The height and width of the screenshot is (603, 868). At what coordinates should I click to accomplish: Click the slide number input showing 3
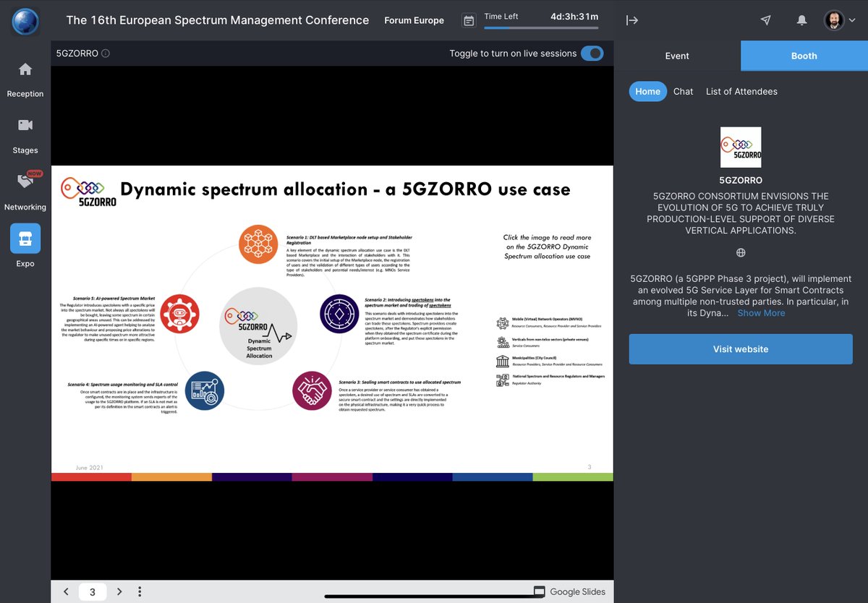tap(92, 591)
